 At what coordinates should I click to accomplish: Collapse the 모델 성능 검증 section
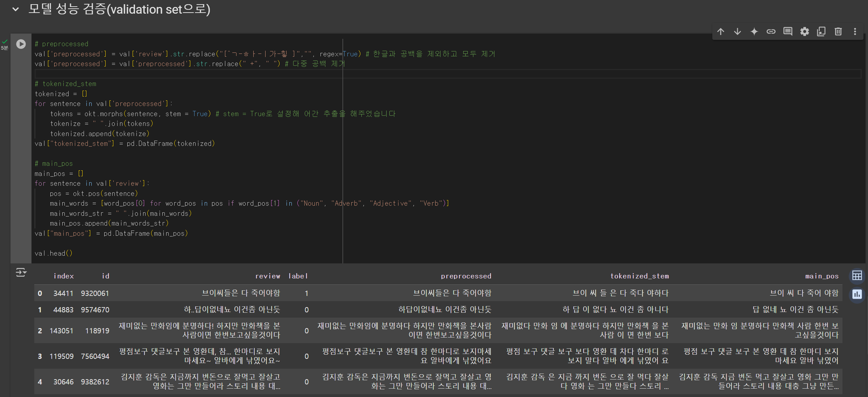pos(15,9)
